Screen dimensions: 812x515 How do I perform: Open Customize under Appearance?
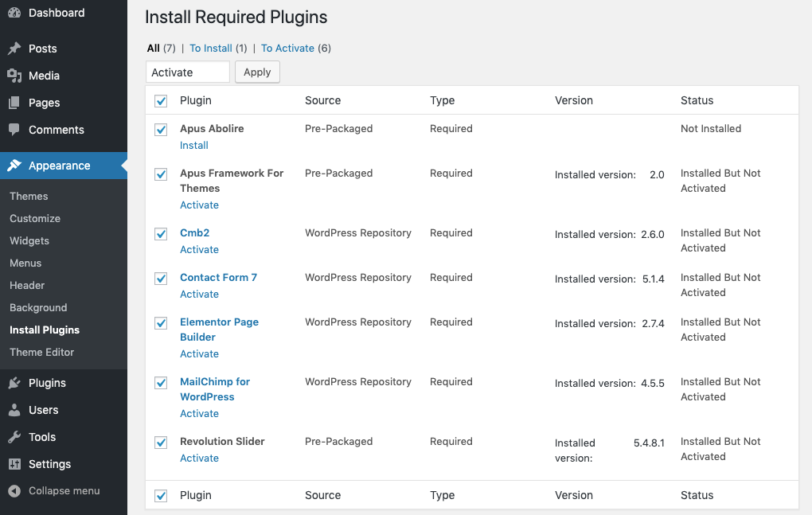pyautogui.click(x=35, y=218)
